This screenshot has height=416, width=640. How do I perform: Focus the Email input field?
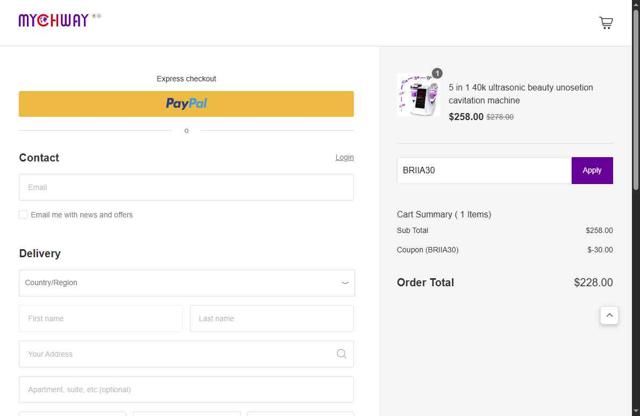[x=186, y=187]
